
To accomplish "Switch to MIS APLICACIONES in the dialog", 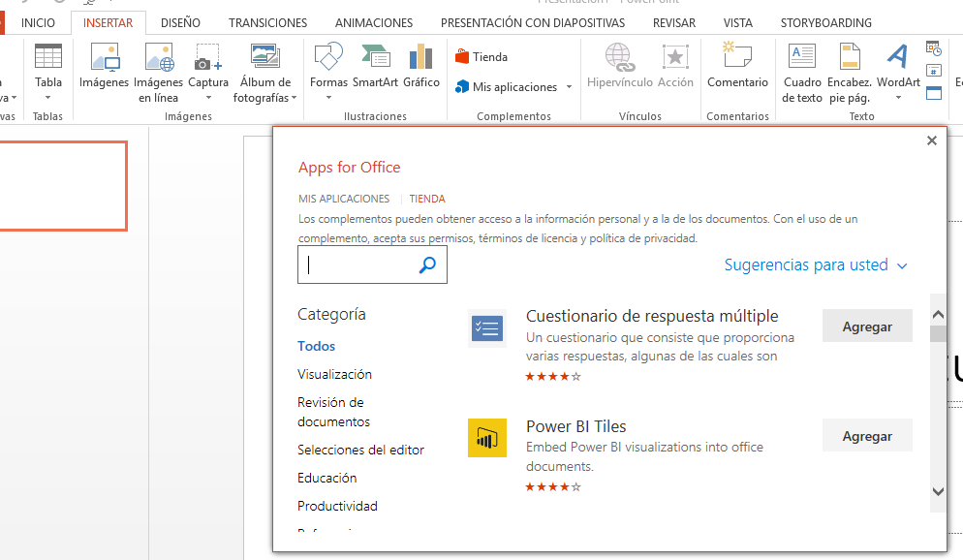I will tap(344, 199).
